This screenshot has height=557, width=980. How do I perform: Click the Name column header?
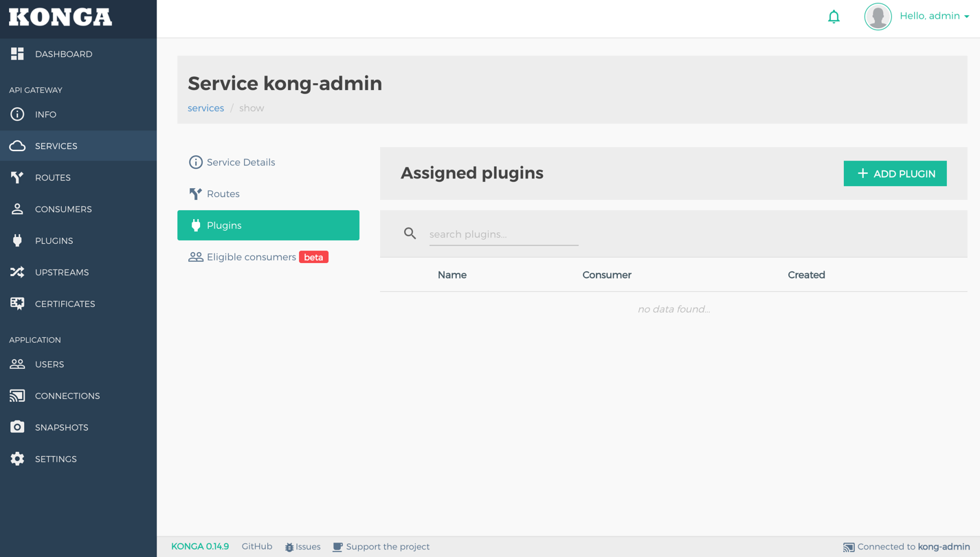(452, 275)
